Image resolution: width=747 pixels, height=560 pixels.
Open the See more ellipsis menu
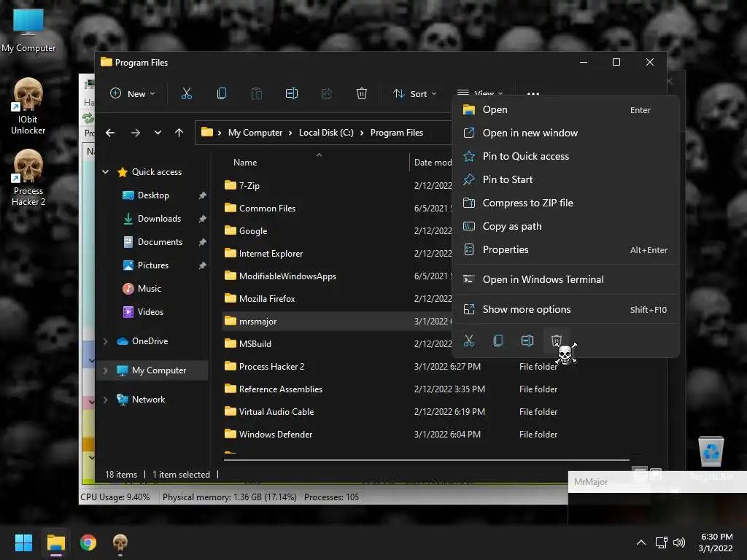click(x=533, y=94)
